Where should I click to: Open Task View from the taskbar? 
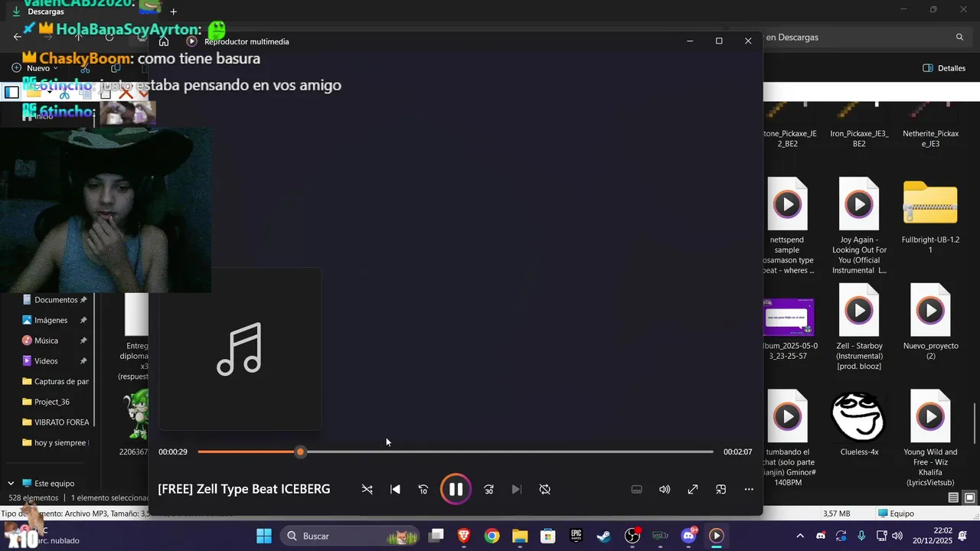tap(436, 536)
